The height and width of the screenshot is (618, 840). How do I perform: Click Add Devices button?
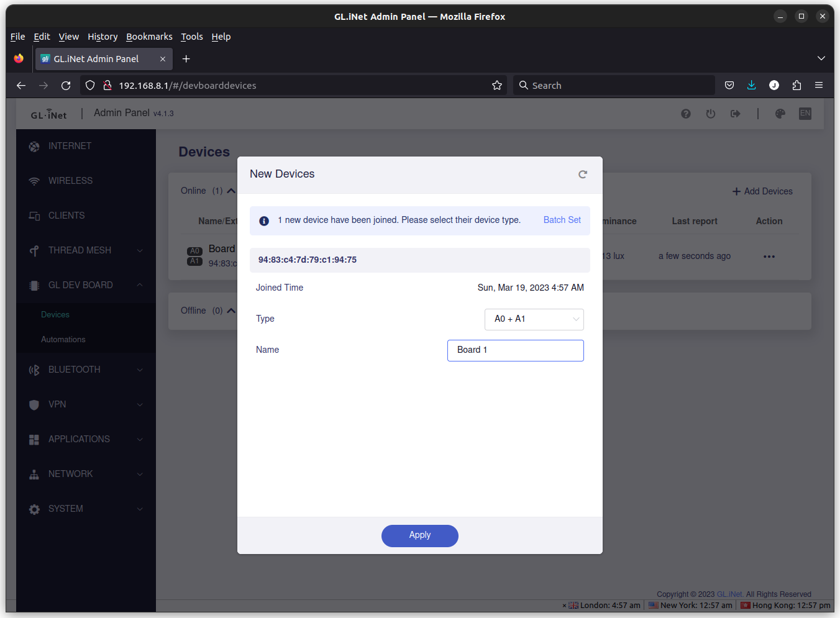click(762, 191)
